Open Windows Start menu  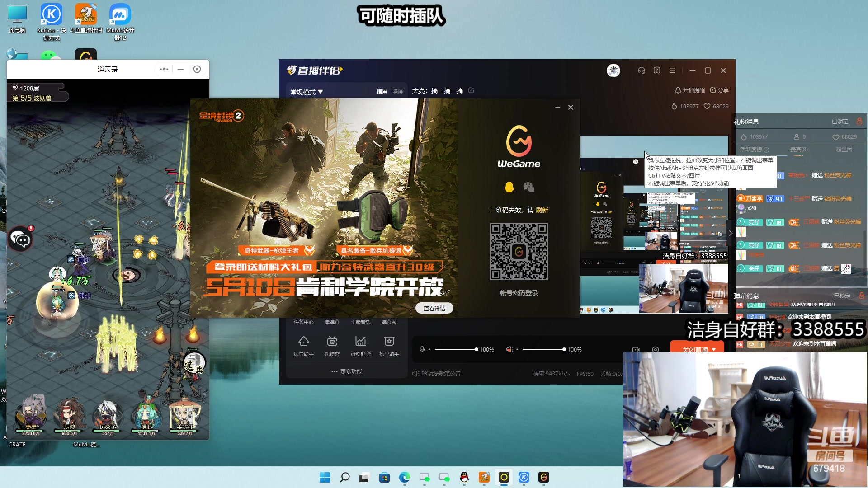click(x=325, y=477)
